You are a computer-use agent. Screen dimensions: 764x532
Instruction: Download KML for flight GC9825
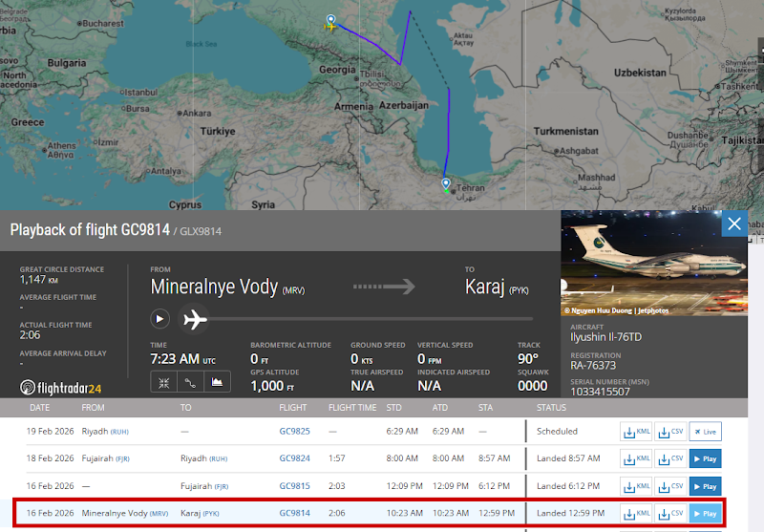635,432
